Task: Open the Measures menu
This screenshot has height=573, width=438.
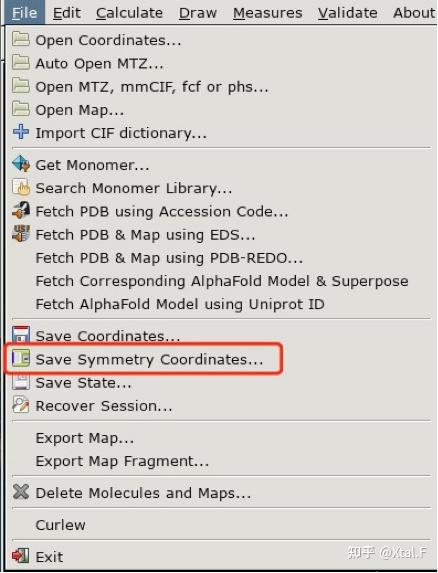Action: (267, 13)
